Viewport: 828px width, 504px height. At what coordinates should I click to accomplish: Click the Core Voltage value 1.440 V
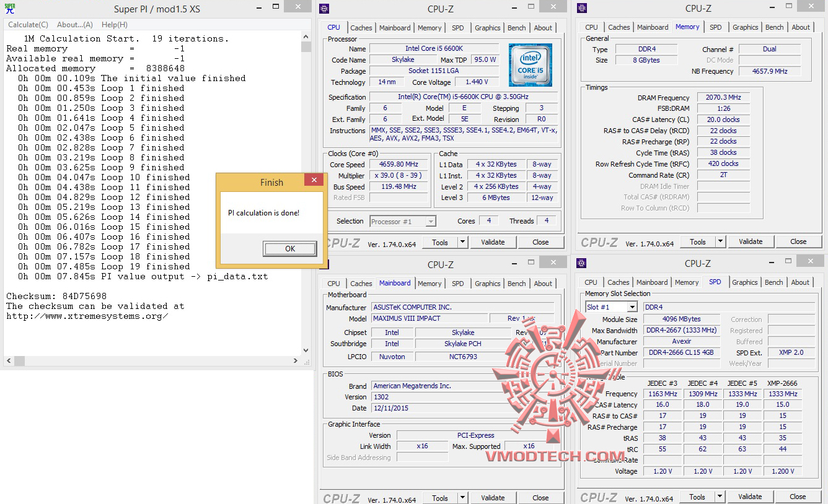pos(477,82)
